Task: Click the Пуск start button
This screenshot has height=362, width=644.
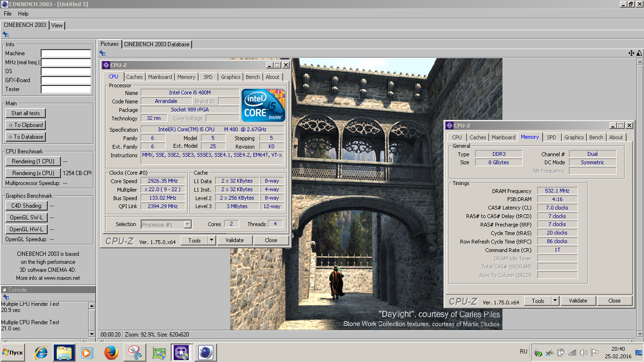Action: (x=13, y=353)
